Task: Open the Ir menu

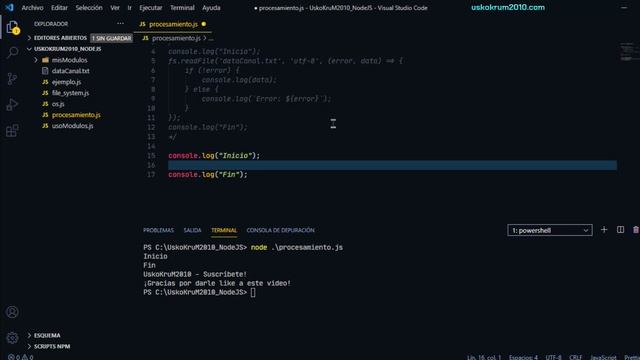Action: coord(129,8)
